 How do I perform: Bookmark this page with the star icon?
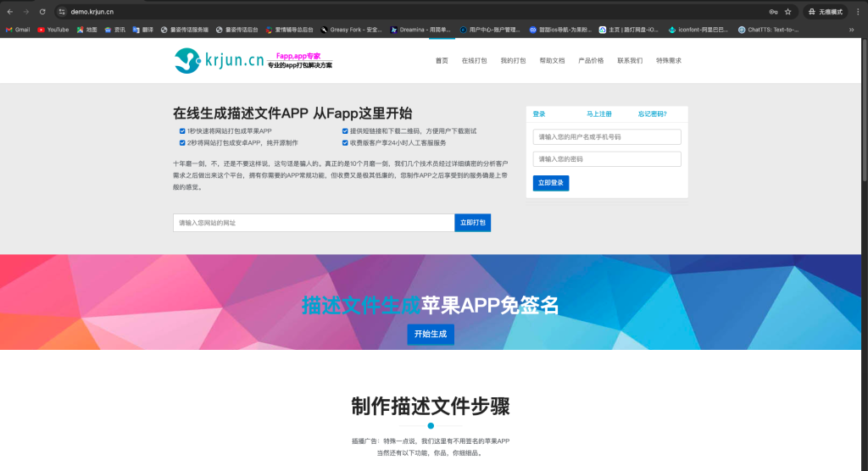787,12
